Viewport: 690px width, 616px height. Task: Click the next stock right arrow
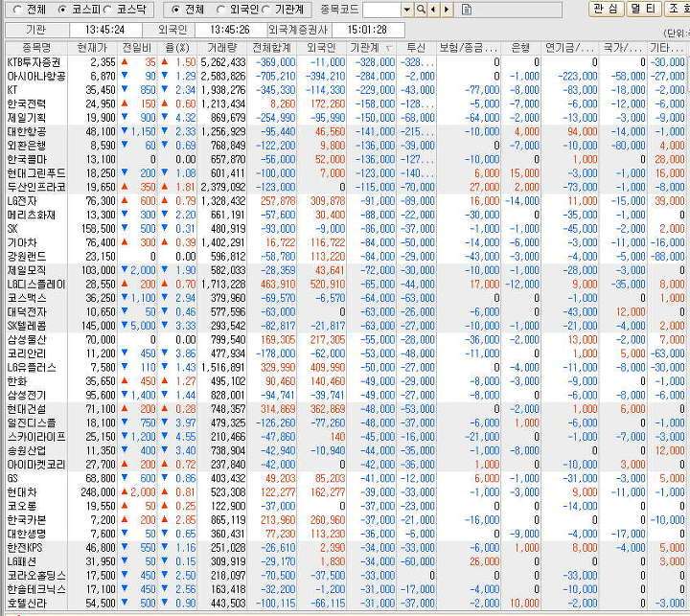click(447, 10)
